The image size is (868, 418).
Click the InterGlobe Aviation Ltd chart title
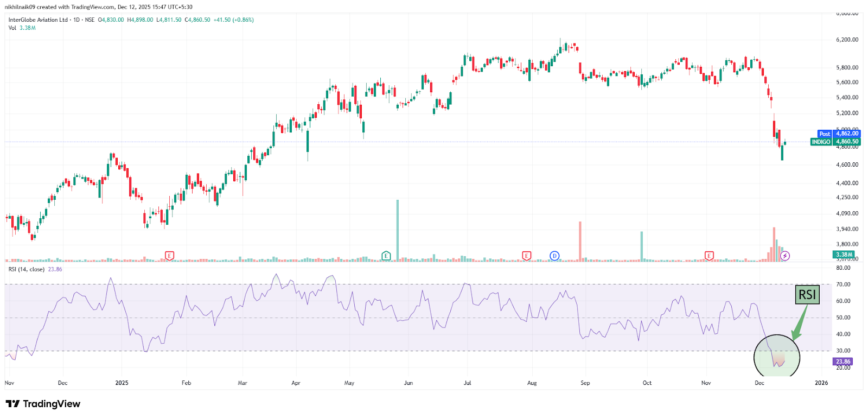[x=38, y=20]
